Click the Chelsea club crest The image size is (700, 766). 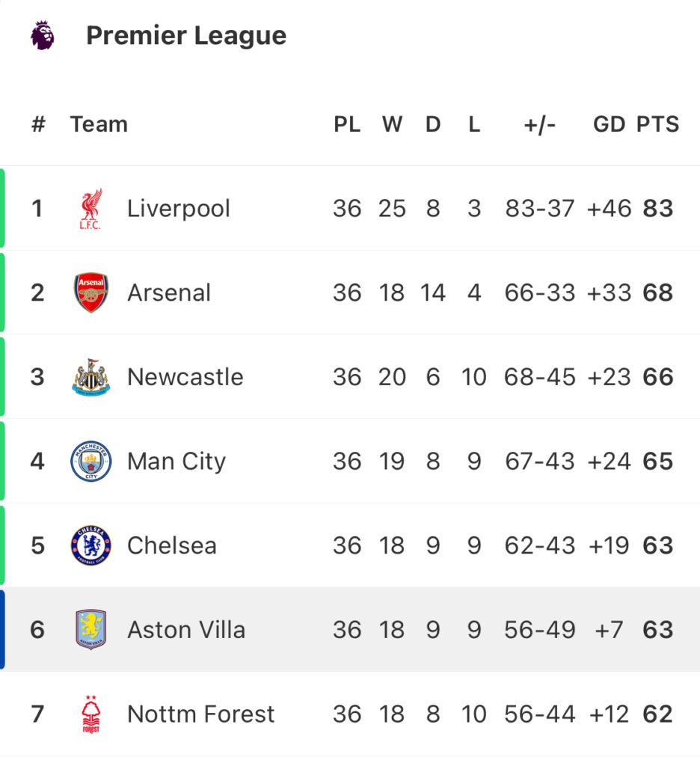(x=90, y=545)
